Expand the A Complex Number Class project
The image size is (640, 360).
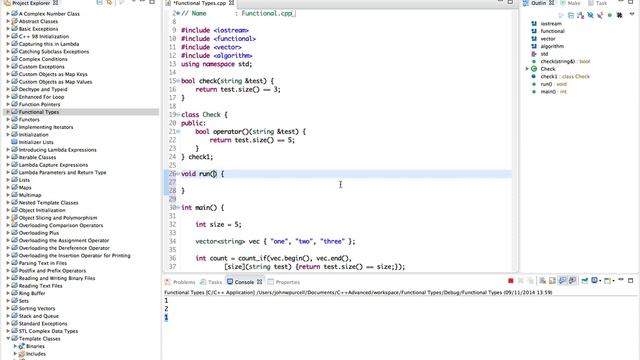pos(8,13)
